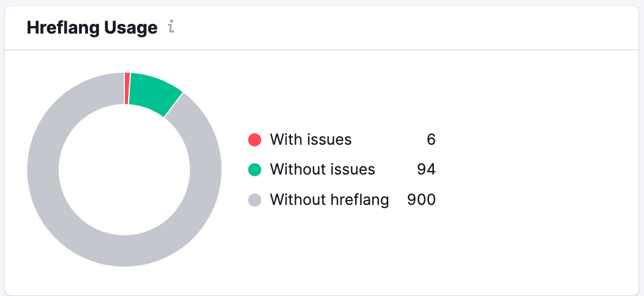Click the gray Without hreflang legend dot
The image size is (644, 296).
point(255,200)
